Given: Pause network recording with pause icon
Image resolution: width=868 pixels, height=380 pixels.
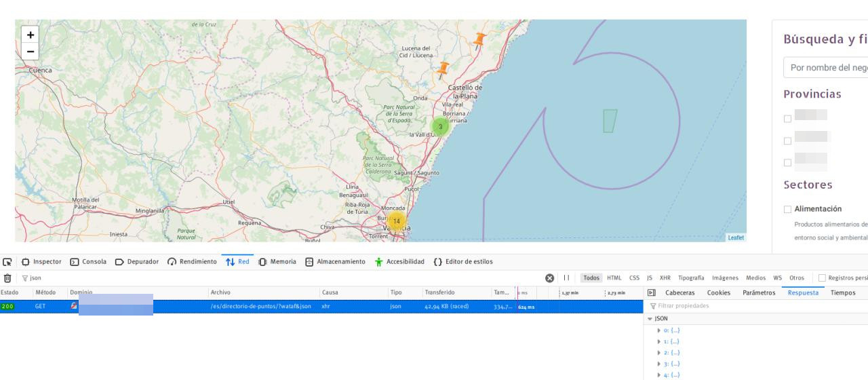Looking at the screenshot, I should (x=566, y=278).
